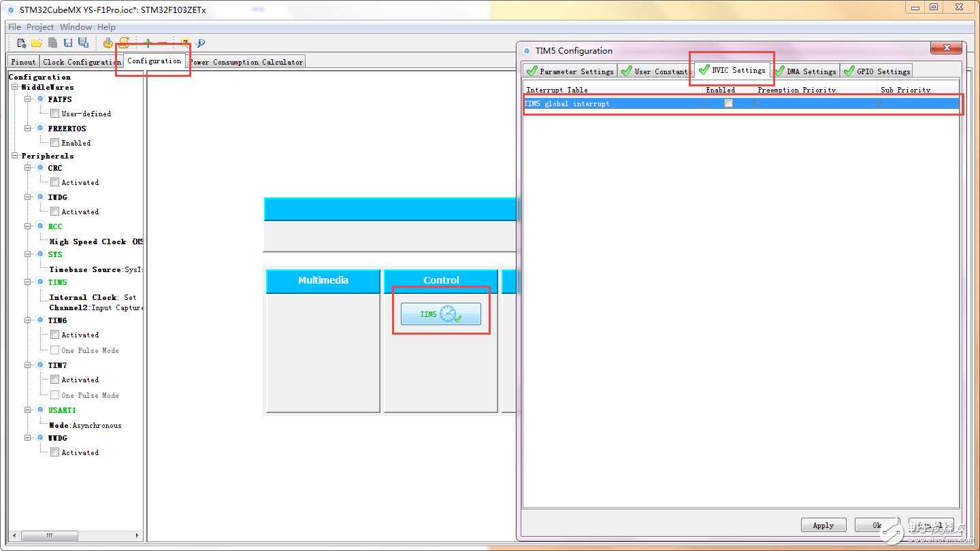
Task: Click the gear icon beside FATFS
Action: coord(40,99)
